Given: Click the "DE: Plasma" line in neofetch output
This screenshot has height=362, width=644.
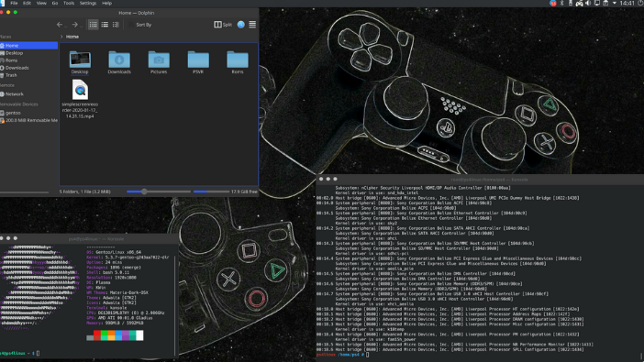Looking at the screenshot, I should coord(98,282).
